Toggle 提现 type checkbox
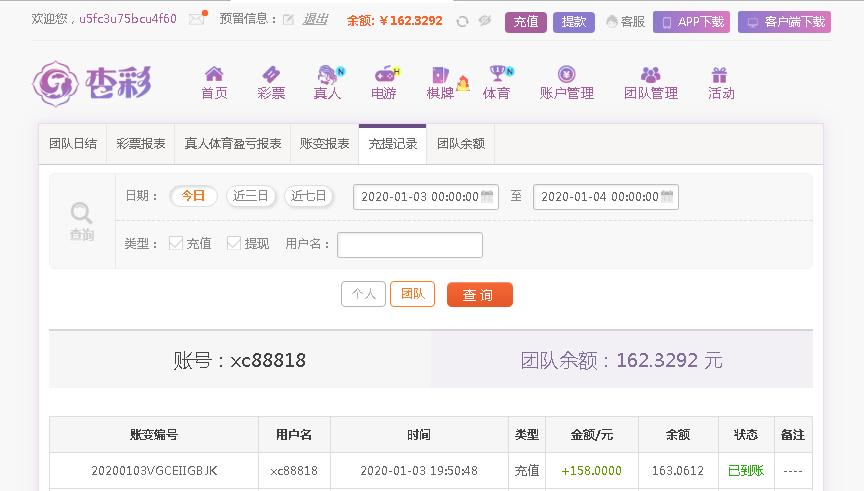 [234, 243]
